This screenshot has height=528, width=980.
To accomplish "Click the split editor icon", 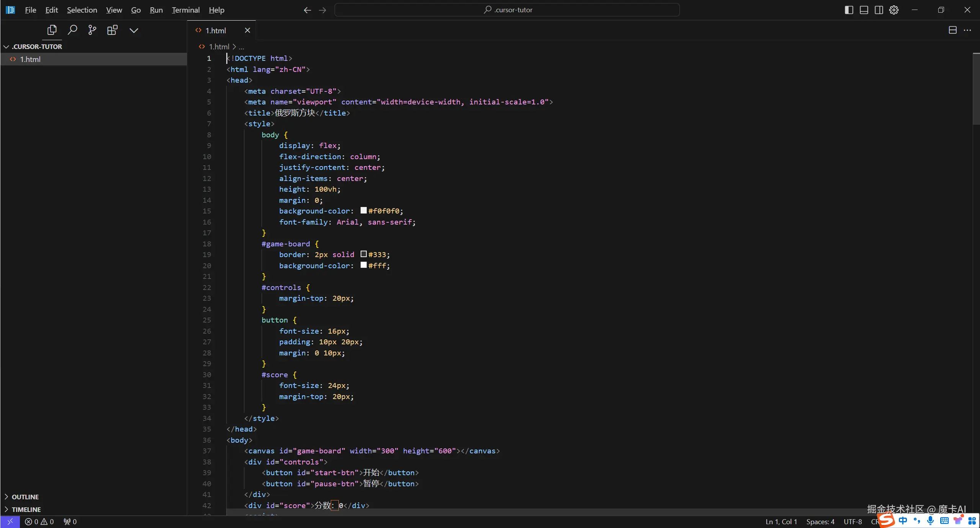I will (x=952, y=30).
